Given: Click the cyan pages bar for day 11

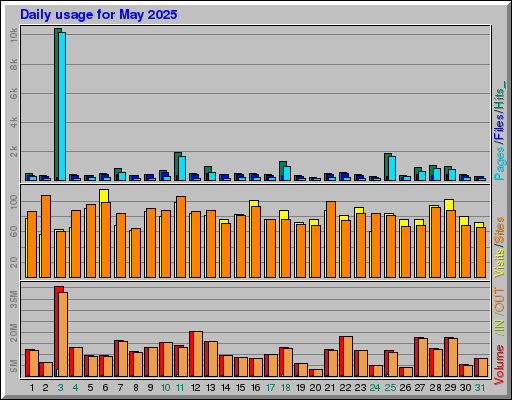Looking at the screenshot, I should click(x=182, y=168).
